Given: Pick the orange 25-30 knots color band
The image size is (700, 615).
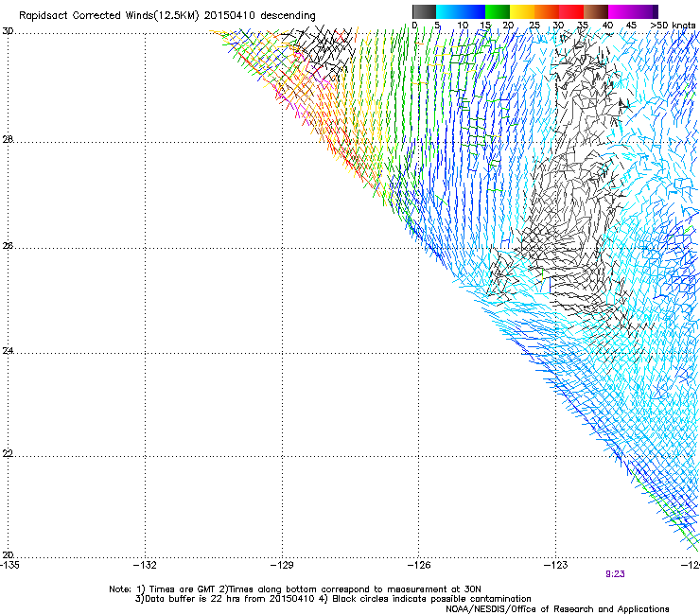Looking at the screenshot, I should [x=547, y=11].
